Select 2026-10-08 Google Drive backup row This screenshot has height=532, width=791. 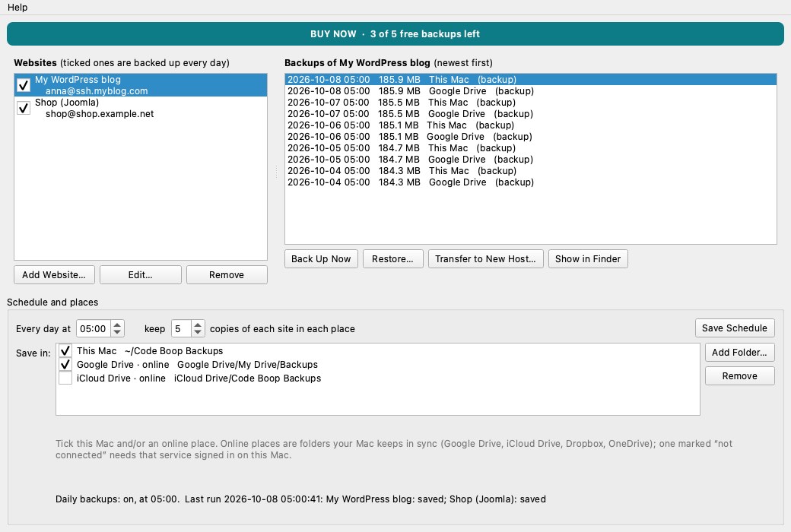point(531,90)
